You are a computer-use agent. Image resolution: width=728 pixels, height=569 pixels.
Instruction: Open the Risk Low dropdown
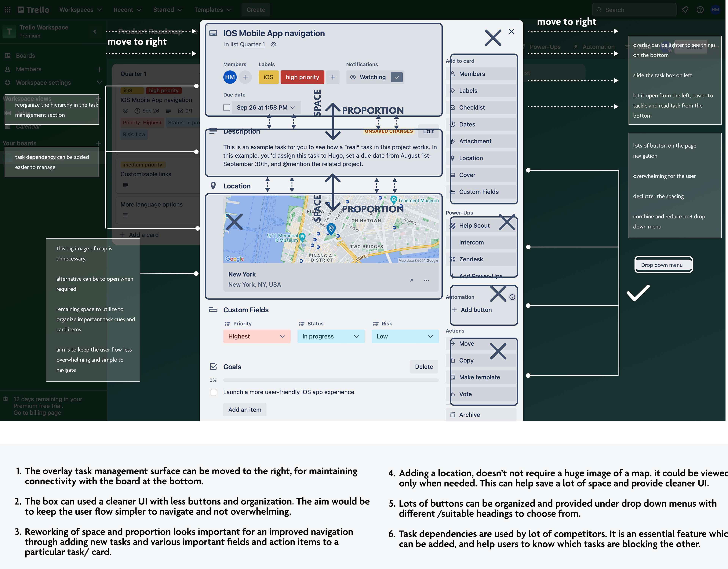405,336
